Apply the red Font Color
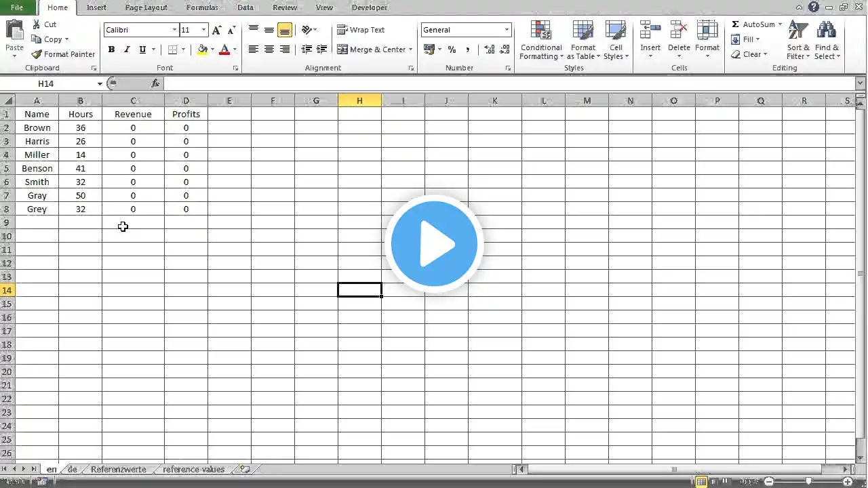Viewport: 868px width, 488px height. [224, 49]
